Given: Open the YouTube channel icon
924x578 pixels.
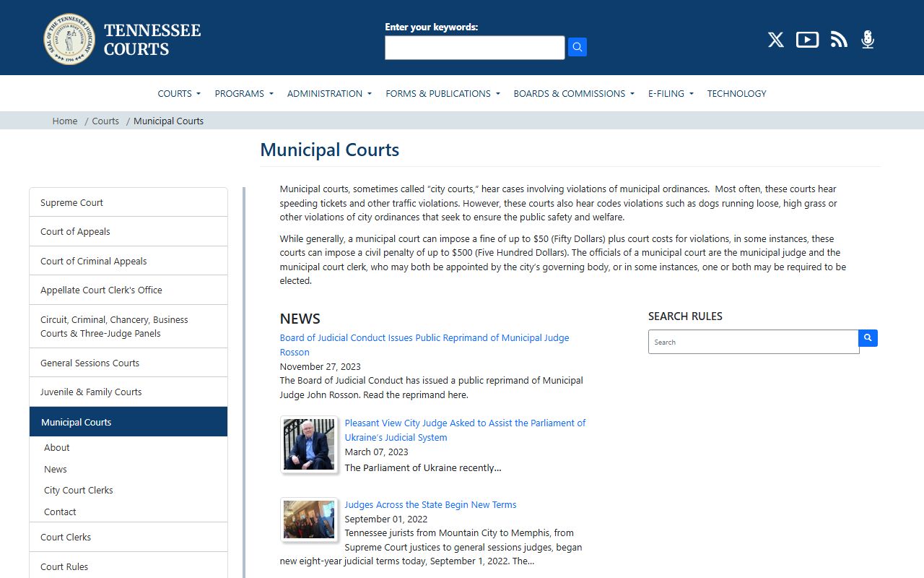Looking at the screenshot, I should (x=807, y=40).
